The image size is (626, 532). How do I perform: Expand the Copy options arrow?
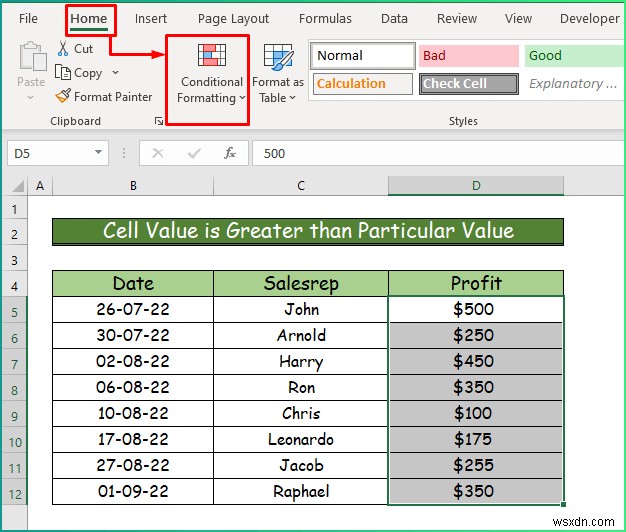pos(115,73)
